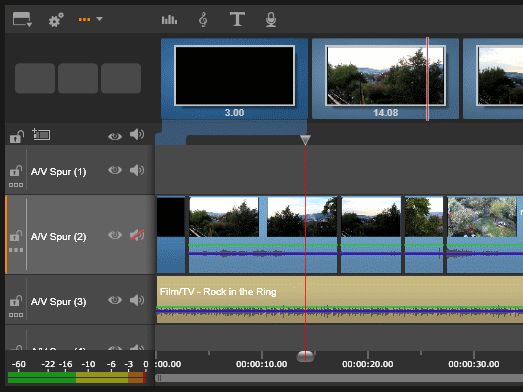Screen dimensions: 523x392
Task: Toggle master visibility eye in header row
Action: coord(115,136)
